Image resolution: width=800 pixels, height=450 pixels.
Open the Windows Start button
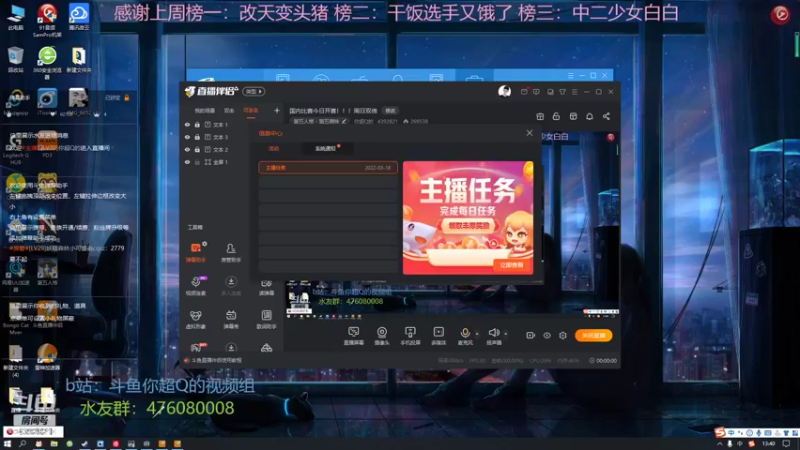pos(7,444)
